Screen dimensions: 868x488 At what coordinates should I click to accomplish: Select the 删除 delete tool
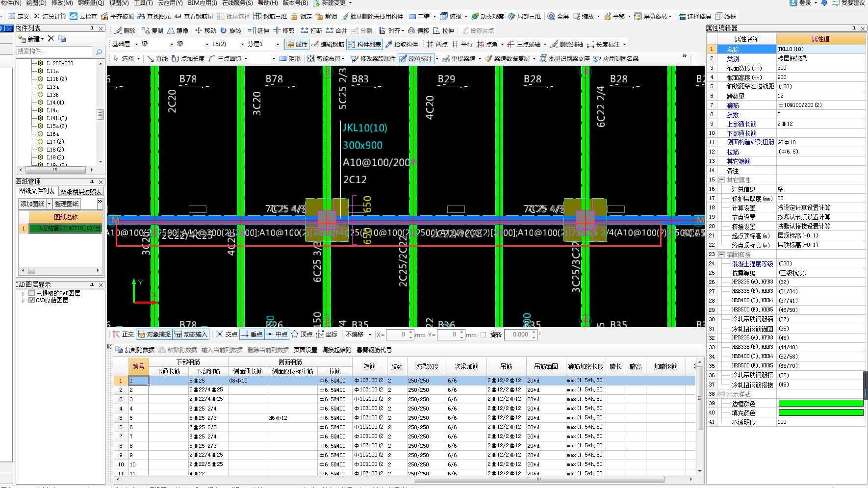(125, 30)
